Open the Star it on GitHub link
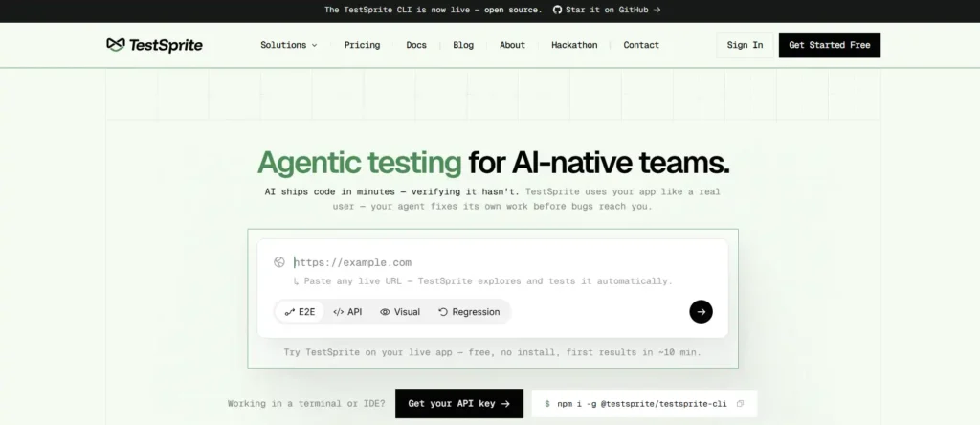This screenshot has height=425, width=980. [x=607, y=10]
